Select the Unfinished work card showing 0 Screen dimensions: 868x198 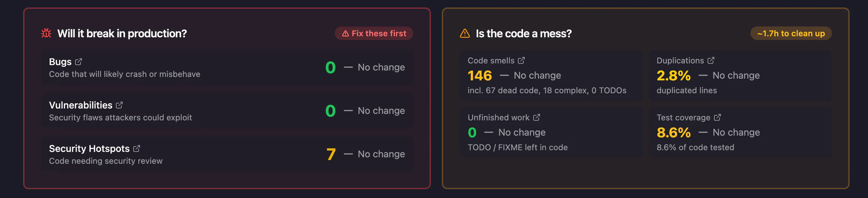click(551, 132)
